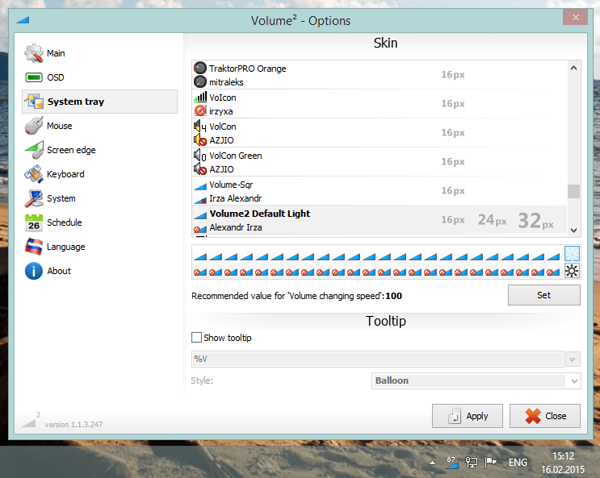Viewport: 600px width, 478px height.
Task: Click the Apply button
Action: [x=467, y=416]
